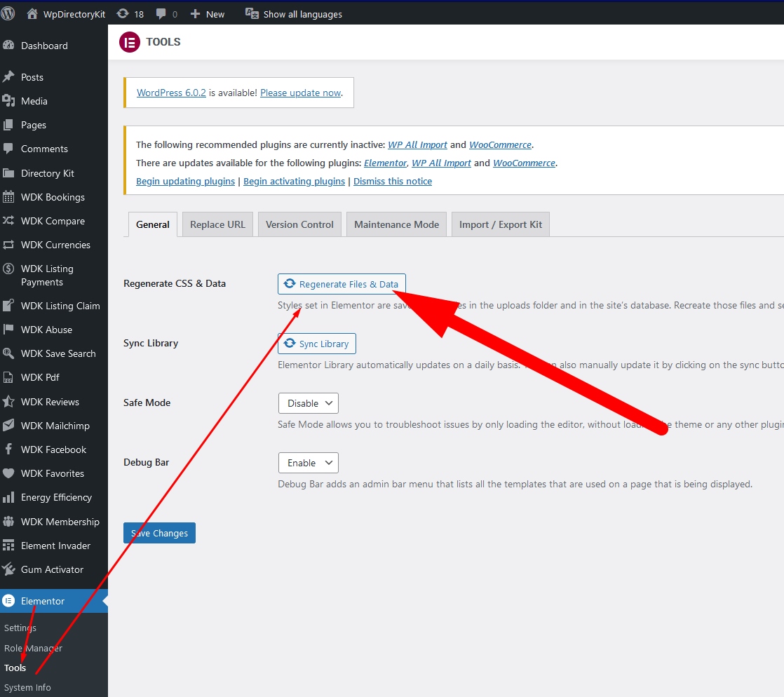Follow the WordPress 6.0.2 link
The image size is (784, 697).
pos(171,93)
